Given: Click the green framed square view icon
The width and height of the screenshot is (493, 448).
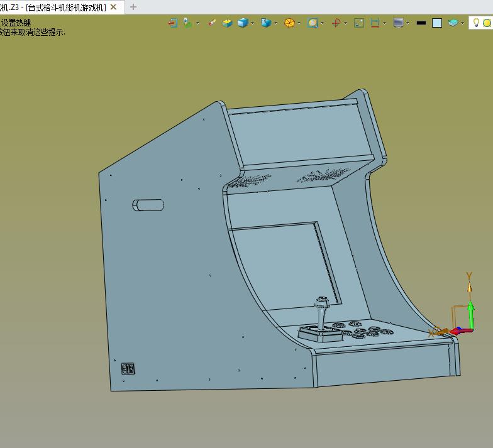Looking at the screenshot, I should (x=359, y=23).
